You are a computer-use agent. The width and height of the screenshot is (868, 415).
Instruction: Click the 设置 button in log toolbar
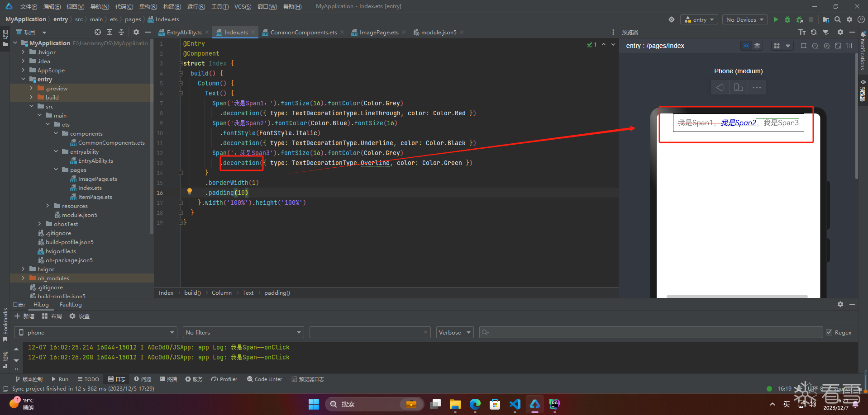pyautogui.click(x=80, y=316)
